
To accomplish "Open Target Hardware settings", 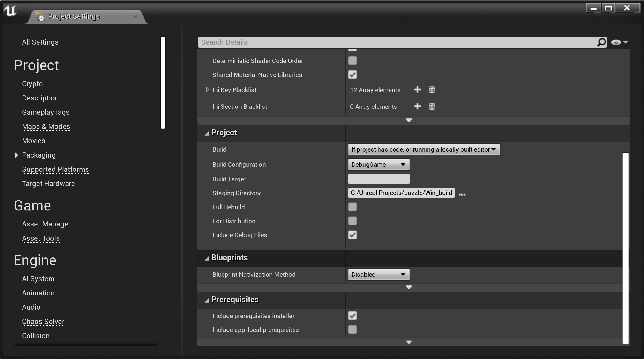I will [x=48, y=183].
